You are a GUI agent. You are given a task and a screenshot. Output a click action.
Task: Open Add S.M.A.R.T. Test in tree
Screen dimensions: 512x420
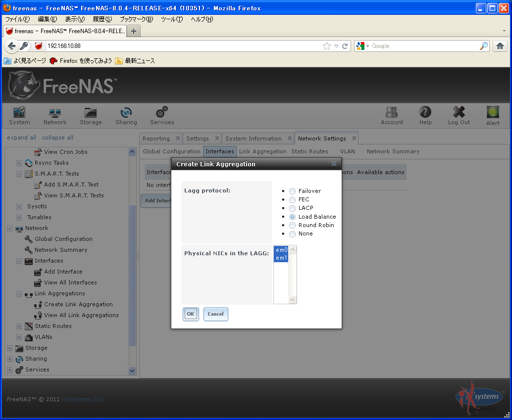click(x=71, y=185)
